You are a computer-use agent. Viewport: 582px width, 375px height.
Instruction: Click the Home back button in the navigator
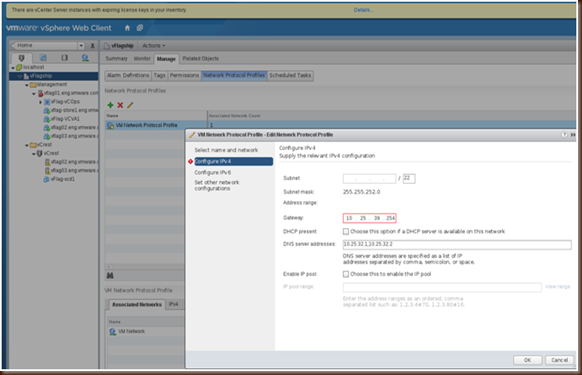pos(44,46)
